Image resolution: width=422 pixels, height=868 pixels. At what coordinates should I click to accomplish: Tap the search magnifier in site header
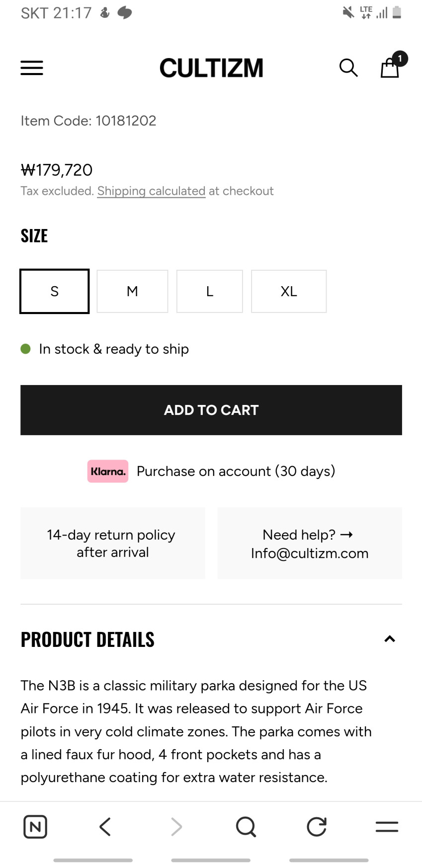pyautogui.click(x=348, y=68)
